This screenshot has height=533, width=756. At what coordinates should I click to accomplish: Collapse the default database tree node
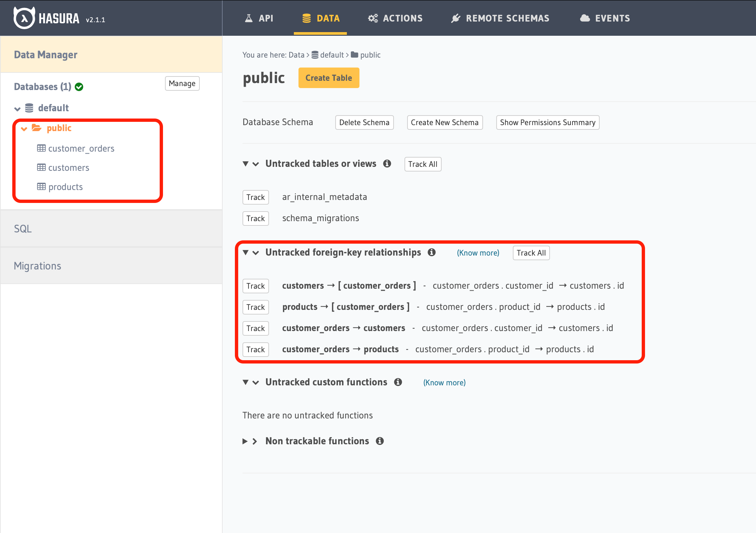pyautogui.click(x=18, y=108)
